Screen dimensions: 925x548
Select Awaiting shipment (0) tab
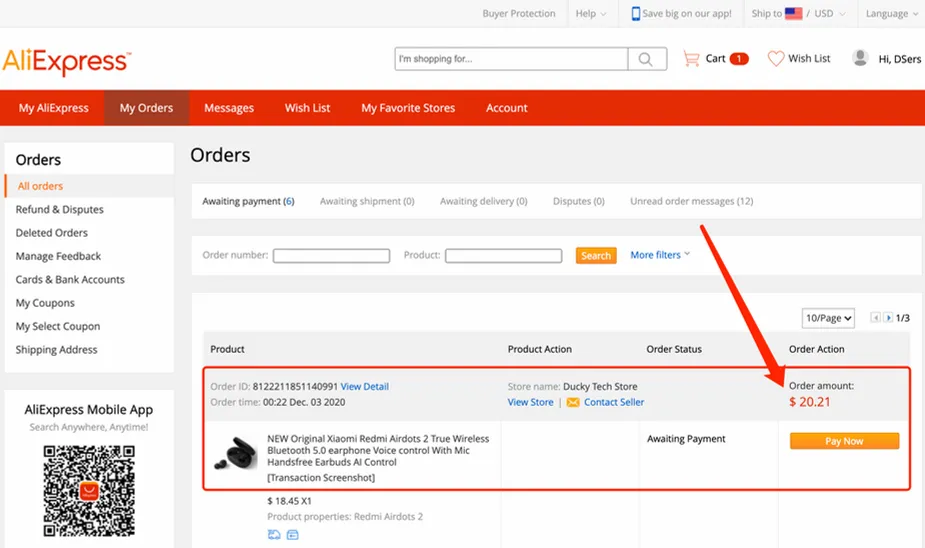[367, 201]
